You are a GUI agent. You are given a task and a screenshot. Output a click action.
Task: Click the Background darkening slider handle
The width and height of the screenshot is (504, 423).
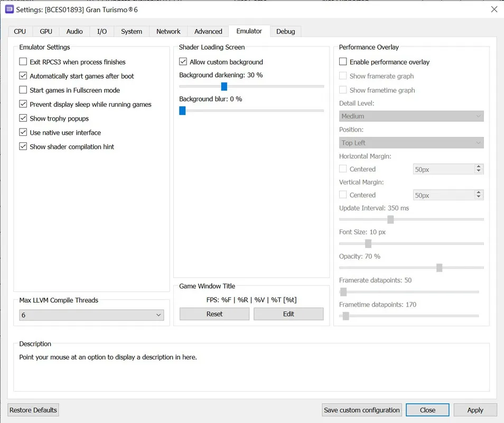224,87
